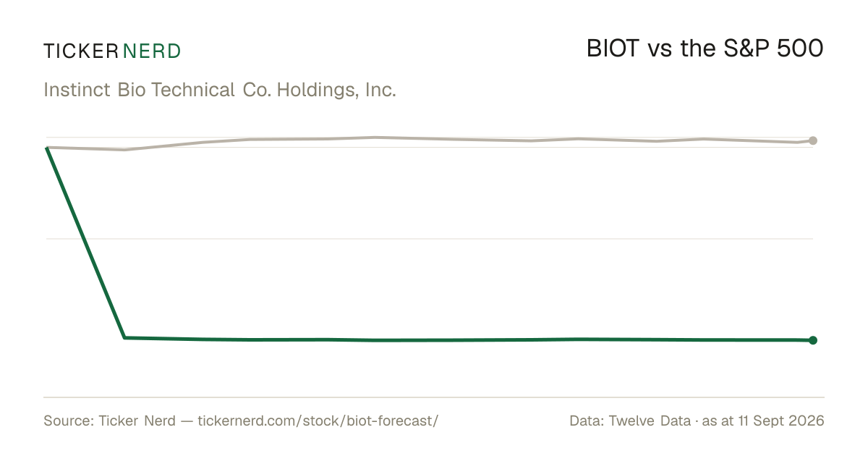Select the Instinct Bio Technical Co. Holdings subtitle

coord(220,90)
